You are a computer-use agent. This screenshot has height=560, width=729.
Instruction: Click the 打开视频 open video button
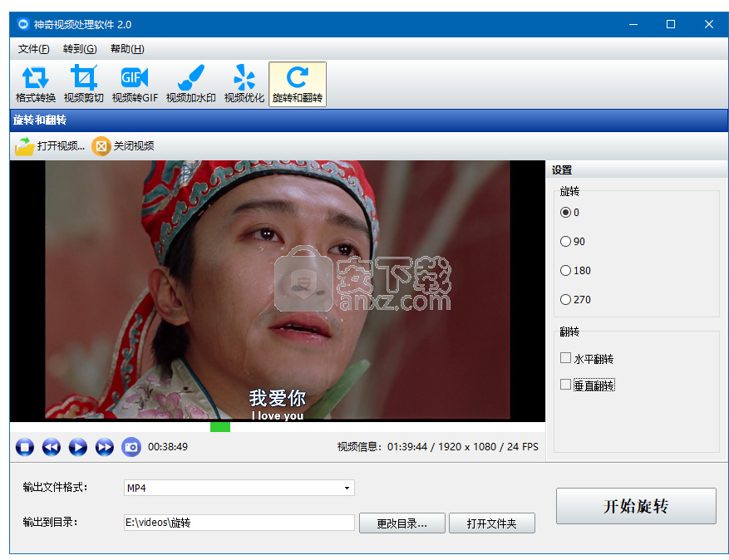coord(50,146)
